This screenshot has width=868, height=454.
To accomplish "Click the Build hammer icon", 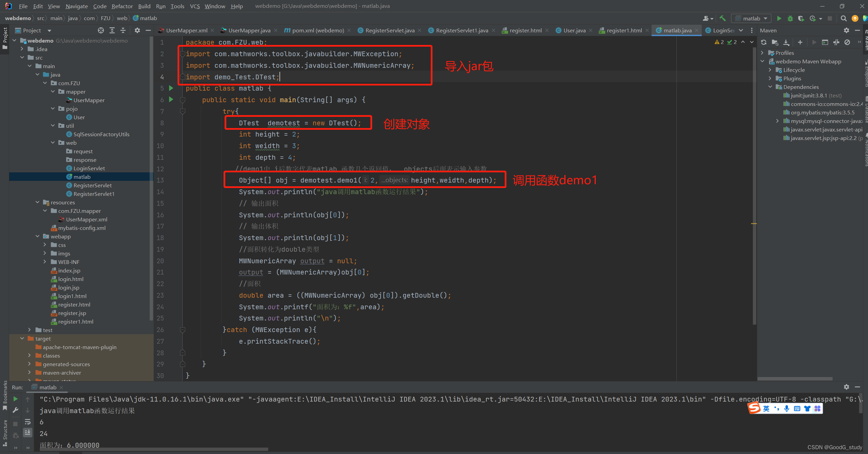I will coord(723,18).
